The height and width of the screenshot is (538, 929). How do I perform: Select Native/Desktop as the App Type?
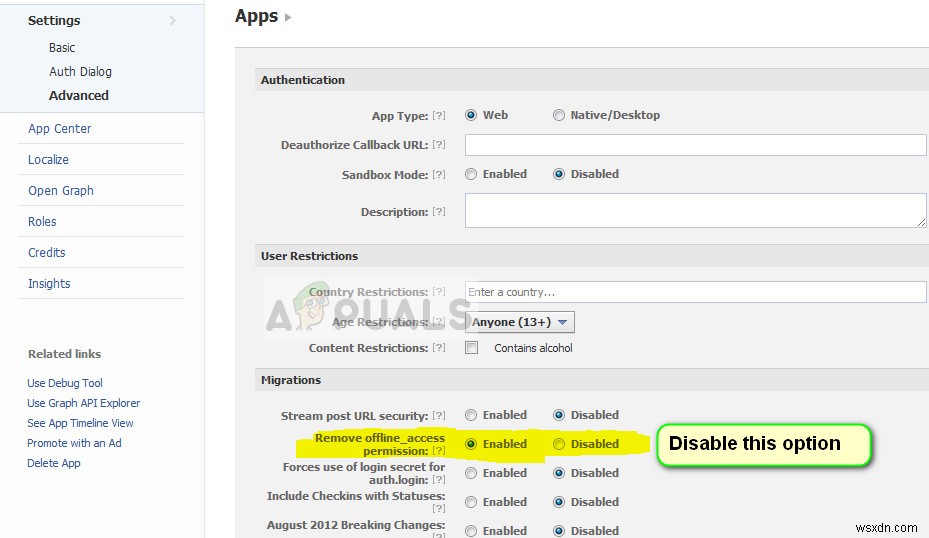[x=559, y=115]
